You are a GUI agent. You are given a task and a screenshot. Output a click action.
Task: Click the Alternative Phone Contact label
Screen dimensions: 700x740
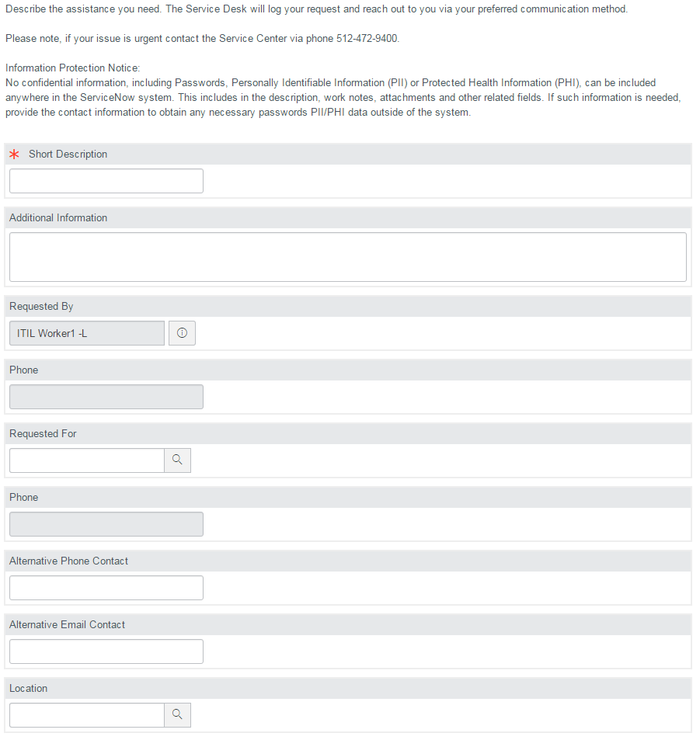(68, 561)
